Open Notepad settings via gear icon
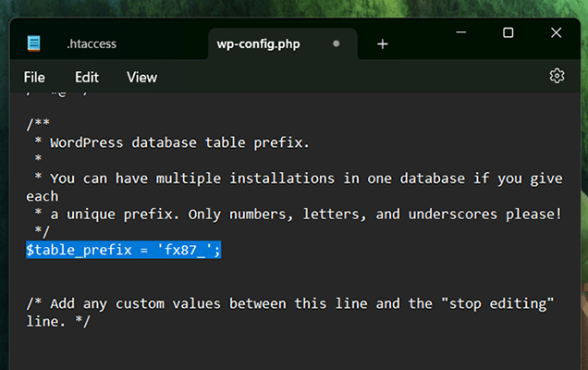This screenshot has width=588, height=370. pyautogui.click(x=557, y=76)
